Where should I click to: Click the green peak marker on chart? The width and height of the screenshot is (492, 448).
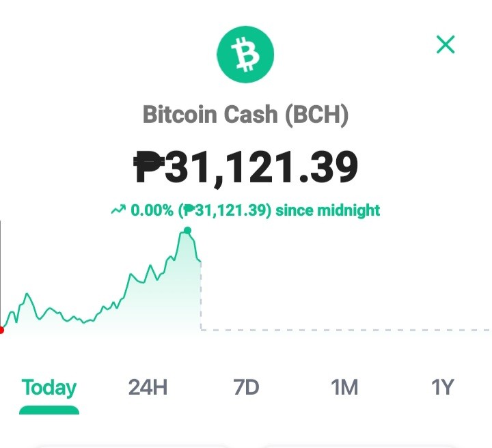click(x=188, y=231)
